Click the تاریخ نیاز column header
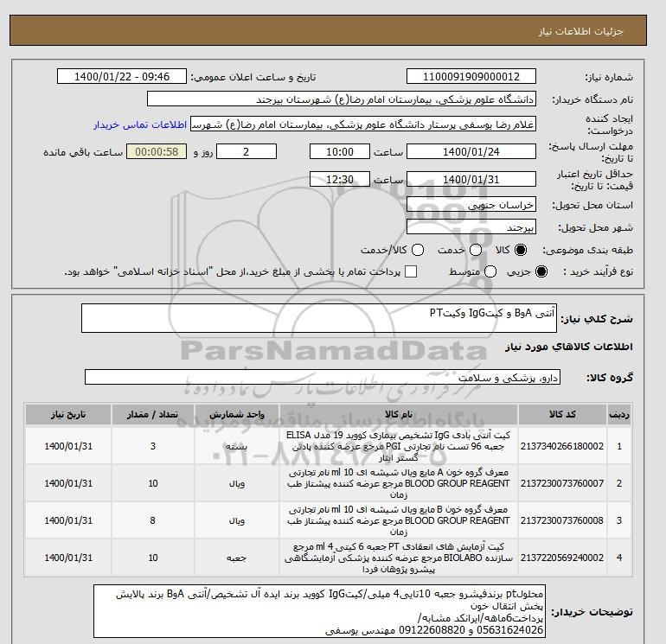Screen dimensions: 666x644 coord(68,414)
